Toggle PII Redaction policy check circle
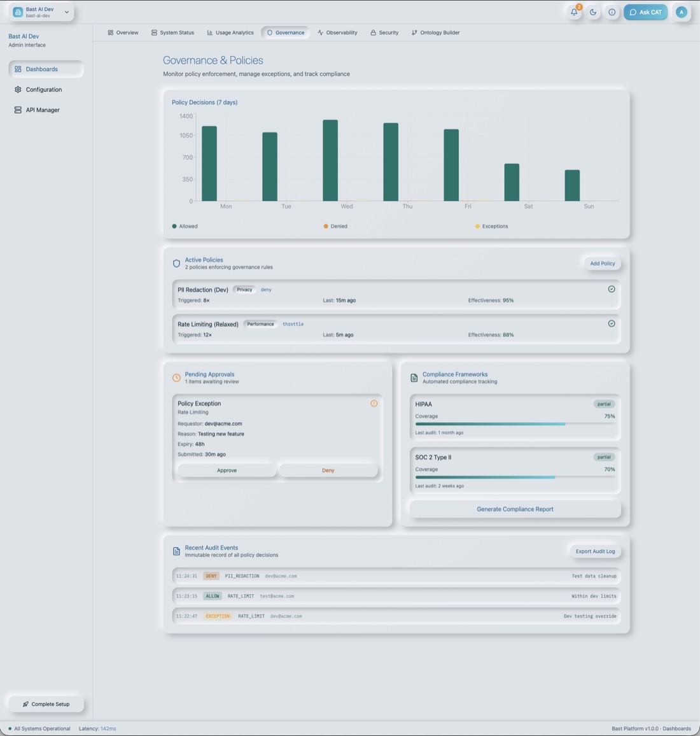 (612, 289)
